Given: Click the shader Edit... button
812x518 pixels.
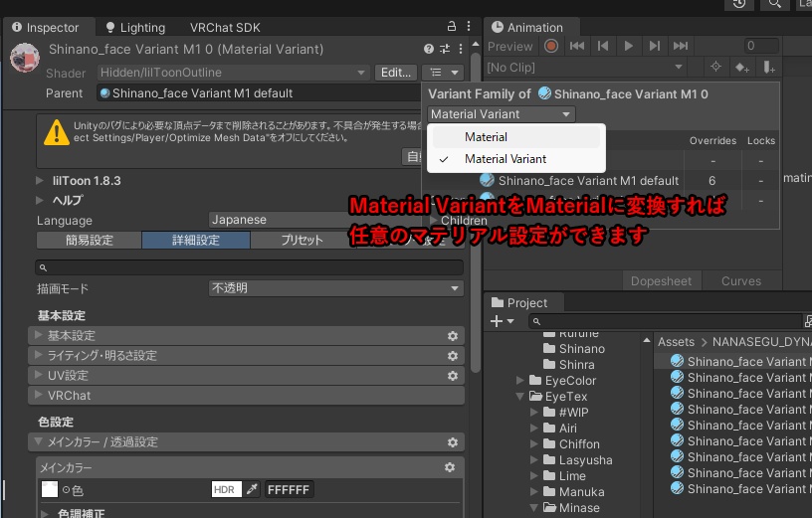Looking at the screenshot, I should click(396, 73).
